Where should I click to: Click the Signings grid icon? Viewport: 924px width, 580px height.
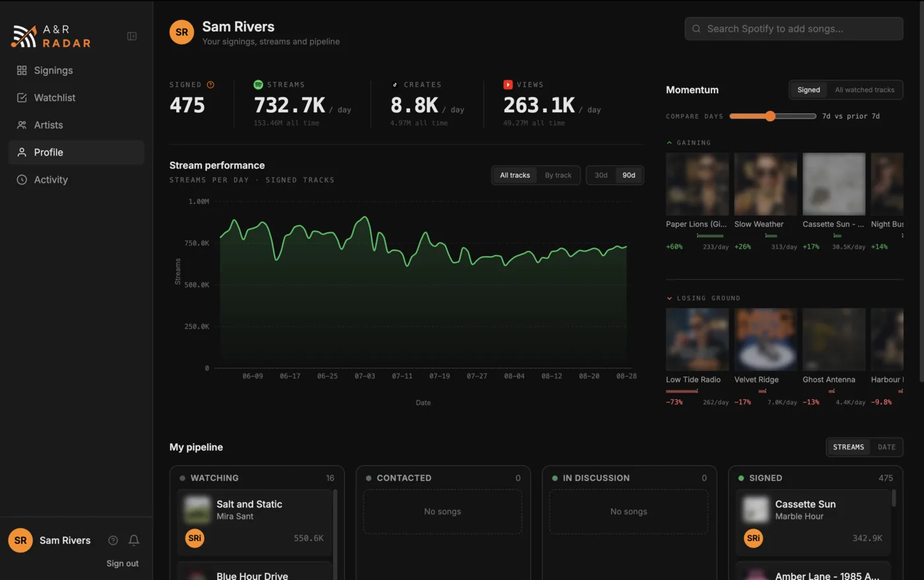22,70
